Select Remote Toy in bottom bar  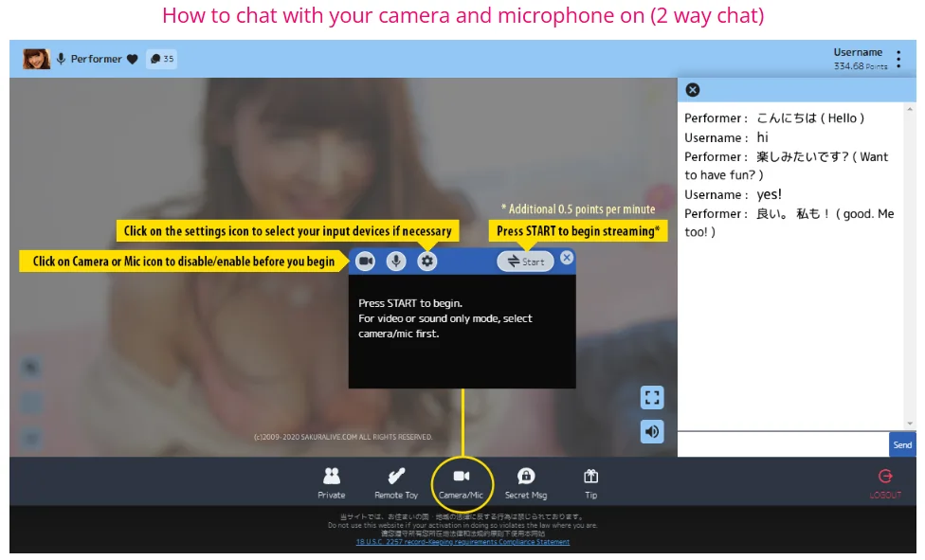[396, 483]
